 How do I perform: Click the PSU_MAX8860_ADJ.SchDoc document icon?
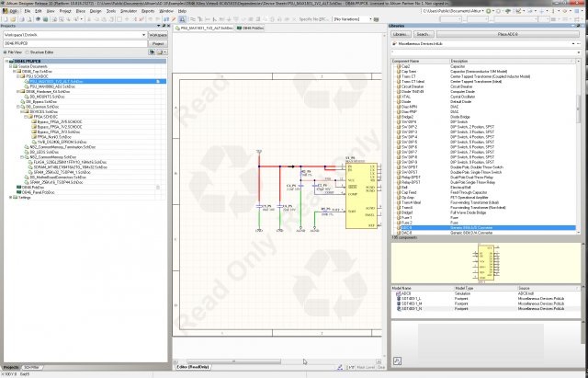pyautogui.click(x=28, y=86)
